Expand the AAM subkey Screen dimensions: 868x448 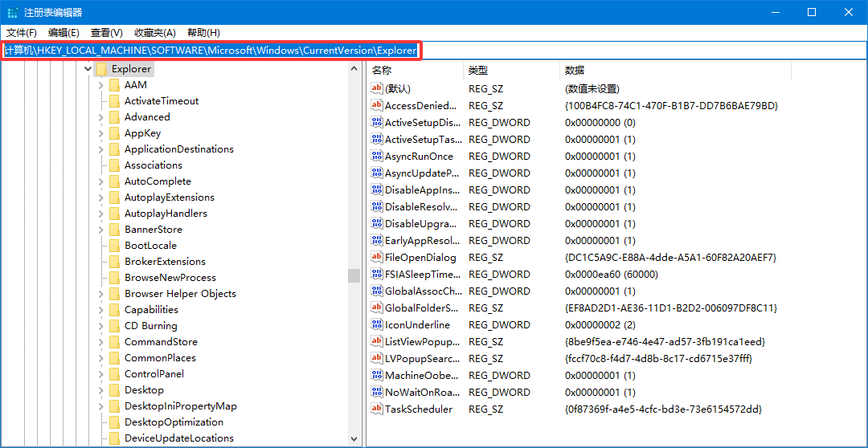click(100, 85)
